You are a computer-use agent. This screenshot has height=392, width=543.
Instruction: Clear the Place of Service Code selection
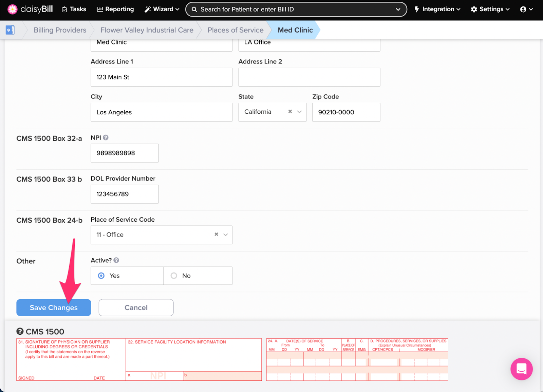click(x=216, y=235)
